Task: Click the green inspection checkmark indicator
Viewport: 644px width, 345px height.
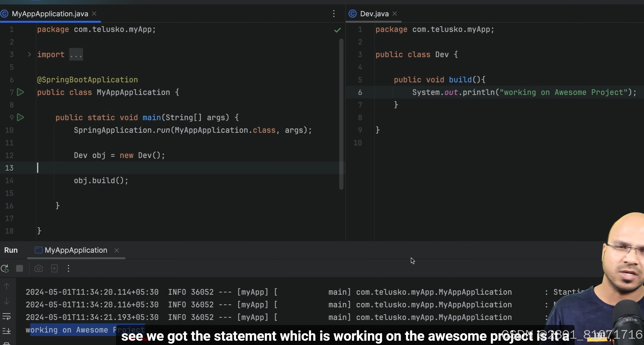Action: (337, 30)
